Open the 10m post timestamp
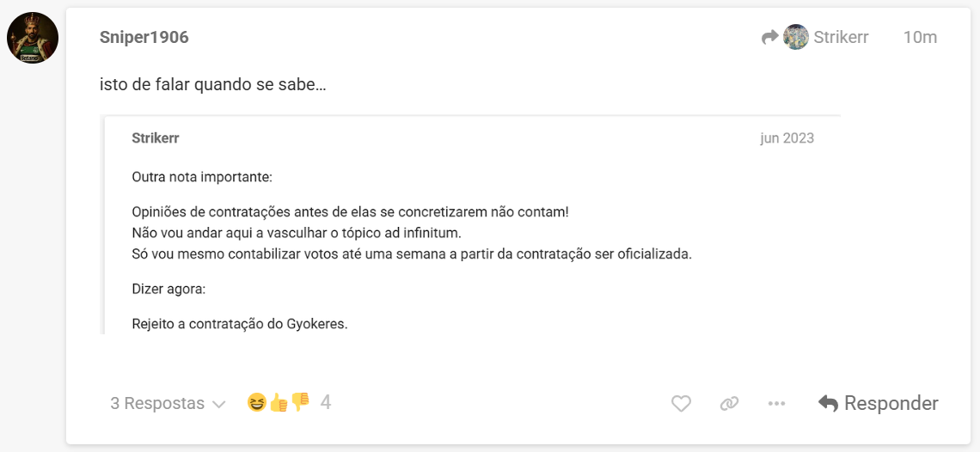This screenshot has width=980, height=452. 920,38
